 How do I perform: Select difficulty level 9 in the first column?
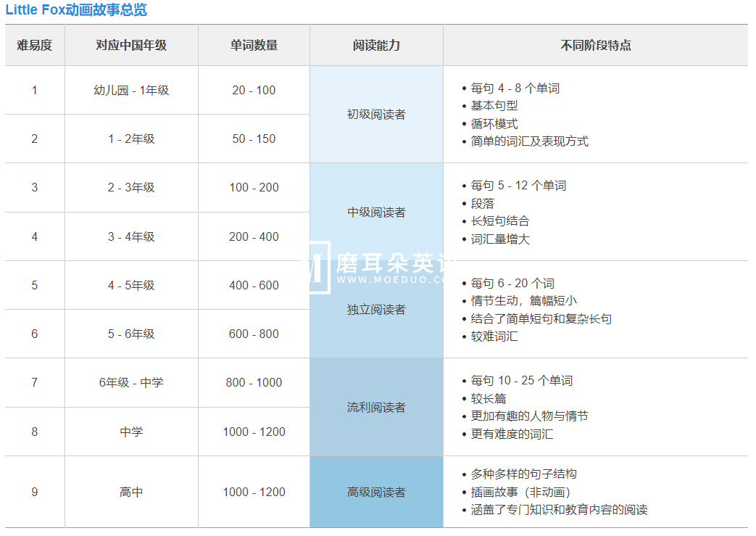coord(34,491)
